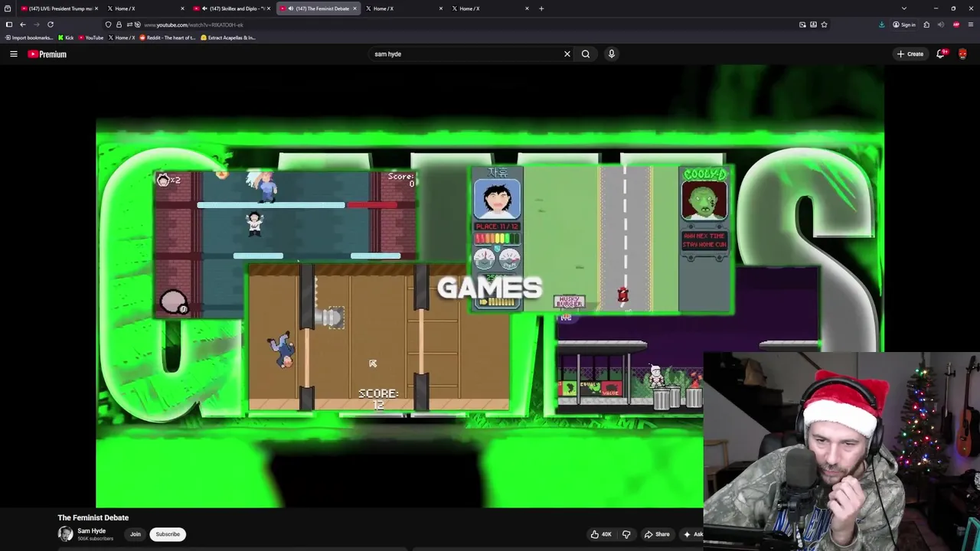This screenshot has width=980, height=551.
Task: Like the video with thumbs up
Action: [601, 534]
